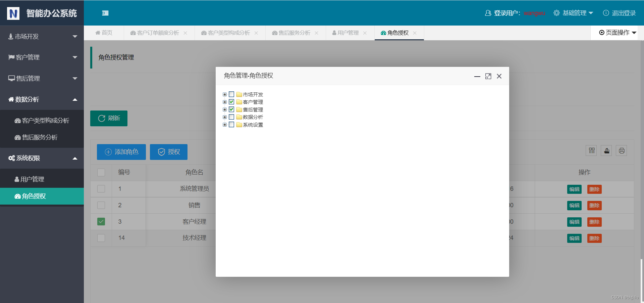
Task: Uncheck the 售后管理 permission checkbox
Action: click(x=231, y=110)
